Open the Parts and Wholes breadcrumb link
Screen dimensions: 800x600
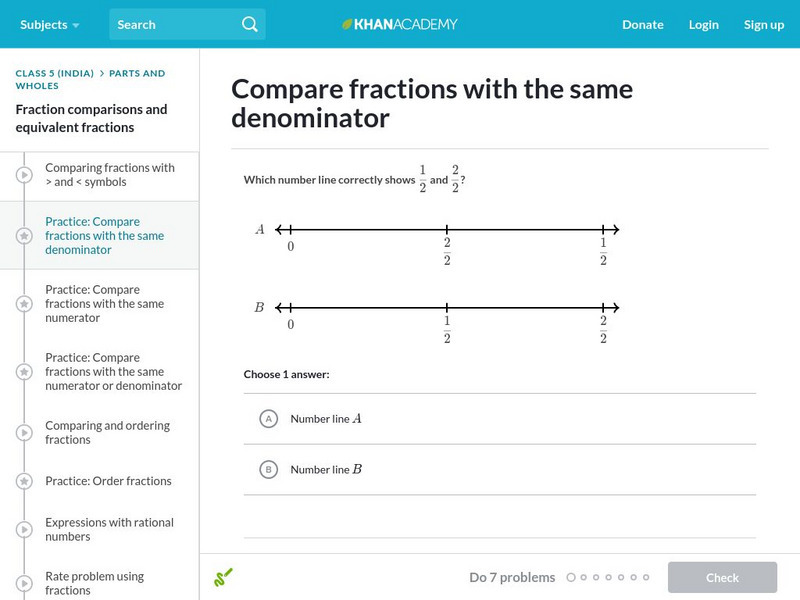pos(137,73)
